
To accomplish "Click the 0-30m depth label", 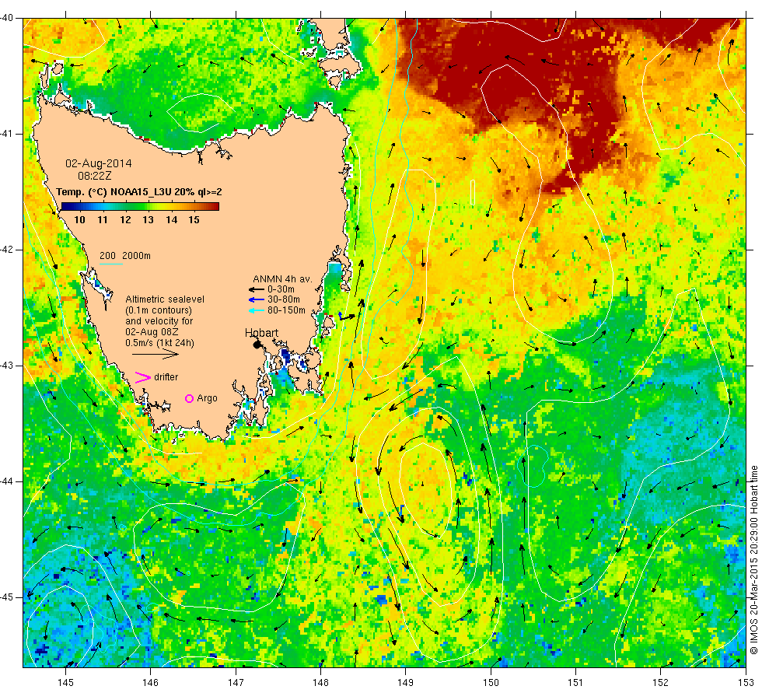I will pyautogui.click(x=281, y=289).
